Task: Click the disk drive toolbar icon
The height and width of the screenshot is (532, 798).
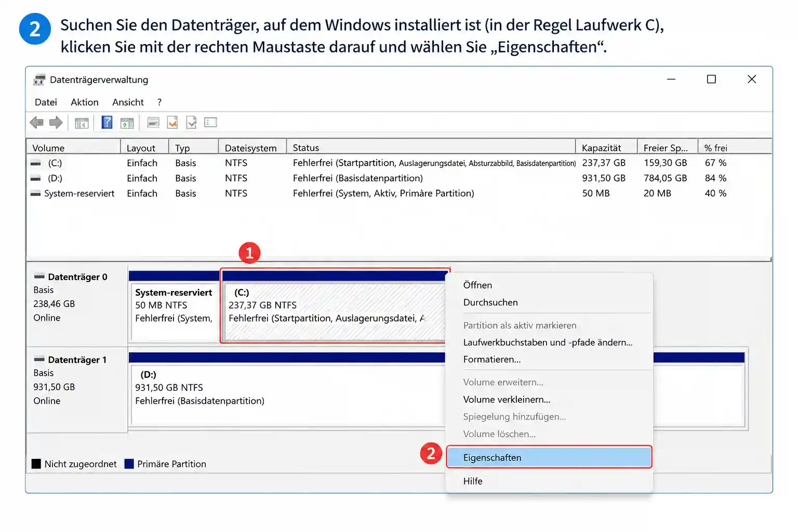Action: click(153, 123)
